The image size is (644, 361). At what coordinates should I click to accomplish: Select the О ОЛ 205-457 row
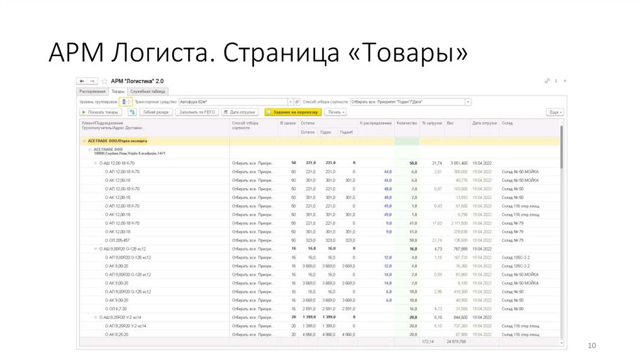pos(319,241)
